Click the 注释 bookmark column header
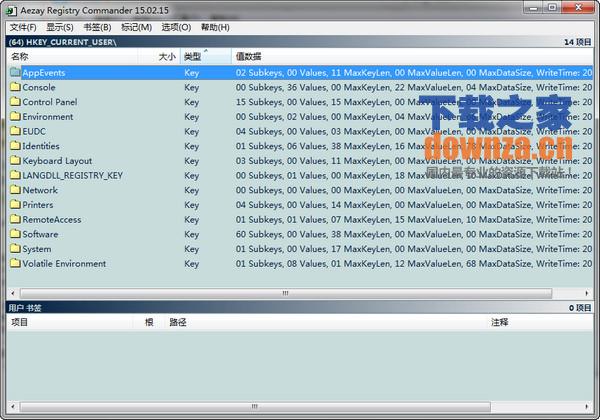 coord(540,322)
